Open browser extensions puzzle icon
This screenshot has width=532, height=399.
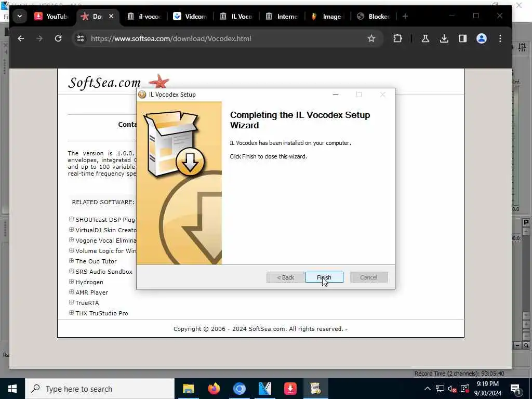pos(397,38)
